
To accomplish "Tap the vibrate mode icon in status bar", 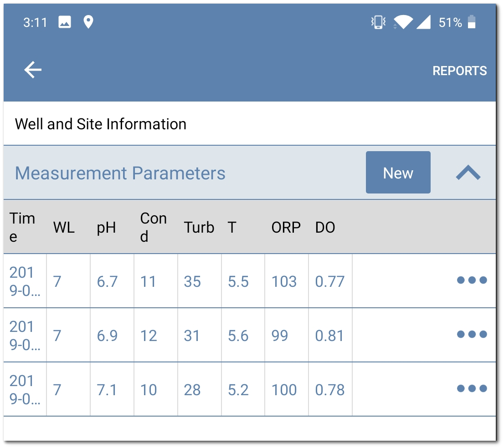I will pyautogui.click(x=377, y=21).
